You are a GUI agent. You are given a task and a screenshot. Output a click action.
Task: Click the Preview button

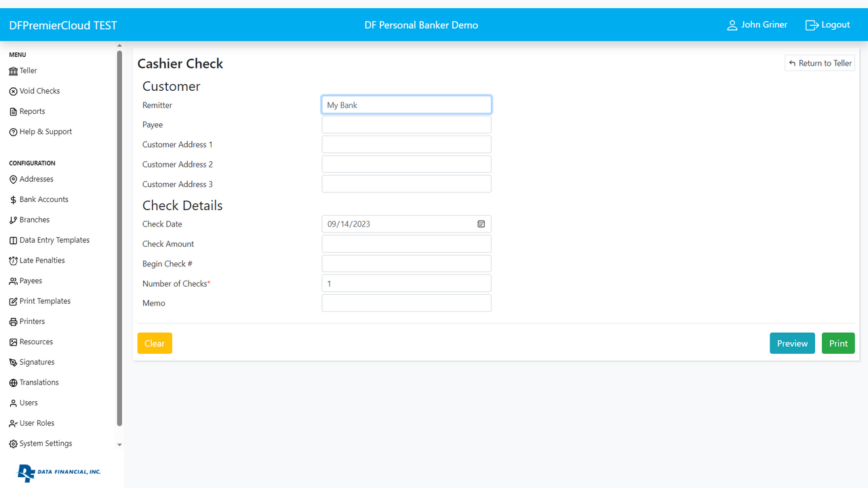tap(792, 343)
